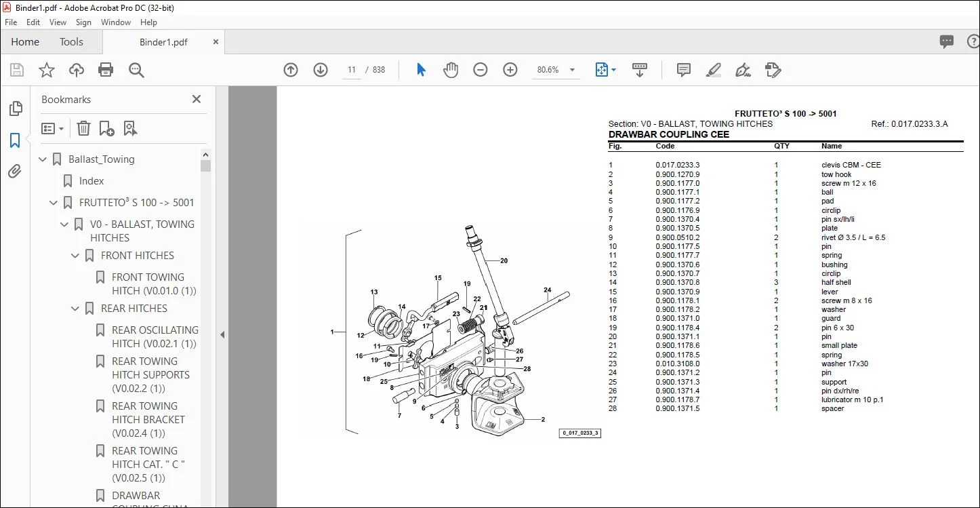Zoom in with the plus icon

510,70
